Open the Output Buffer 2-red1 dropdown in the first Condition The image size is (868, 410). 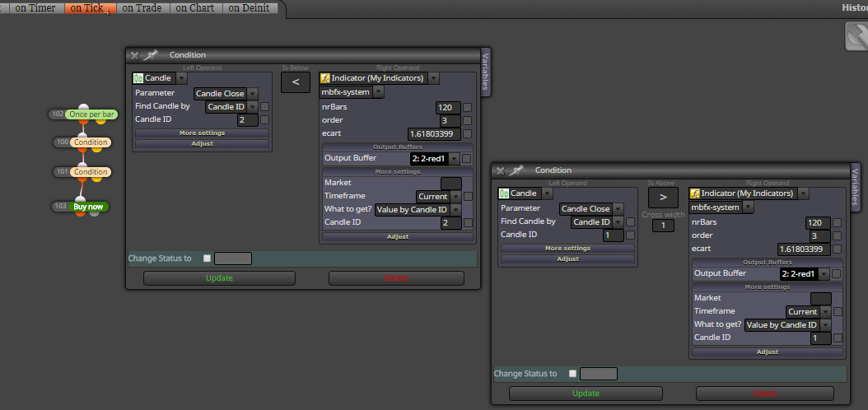tap(455, 159)
